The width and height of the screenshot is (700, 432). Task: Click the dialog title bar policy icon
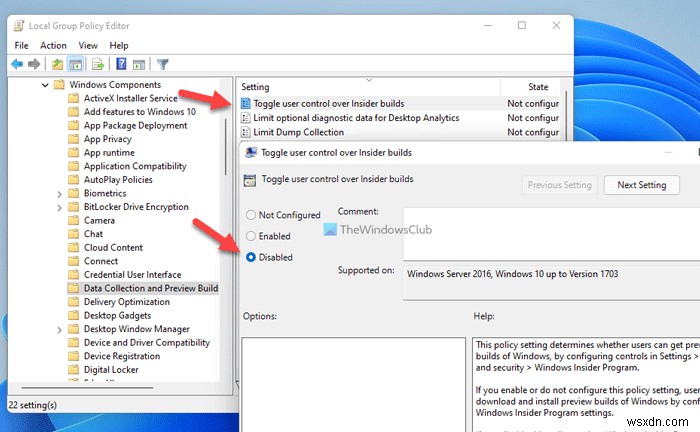pos(251,153)
